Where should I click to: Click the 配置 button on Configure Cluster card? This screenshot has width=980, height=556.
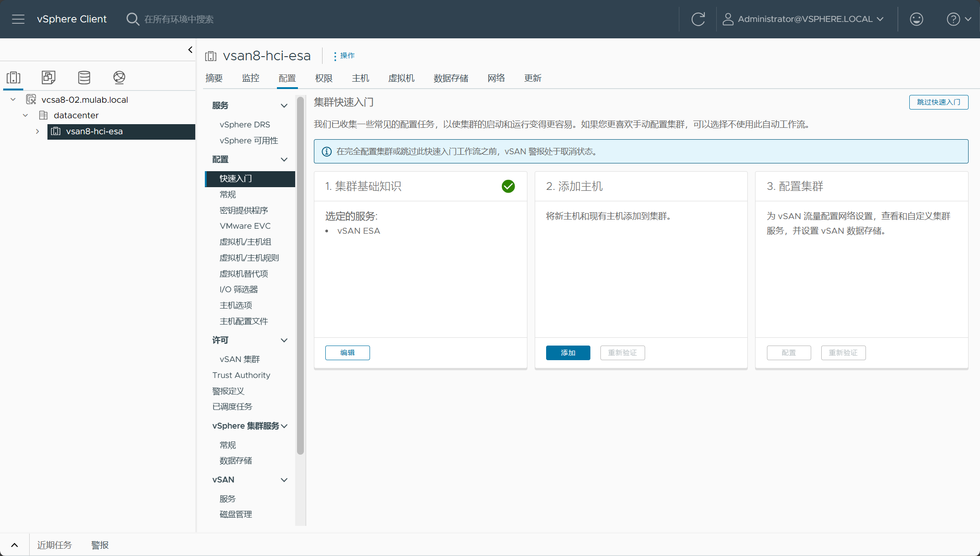pyautogui.click(x=789, y=353)
